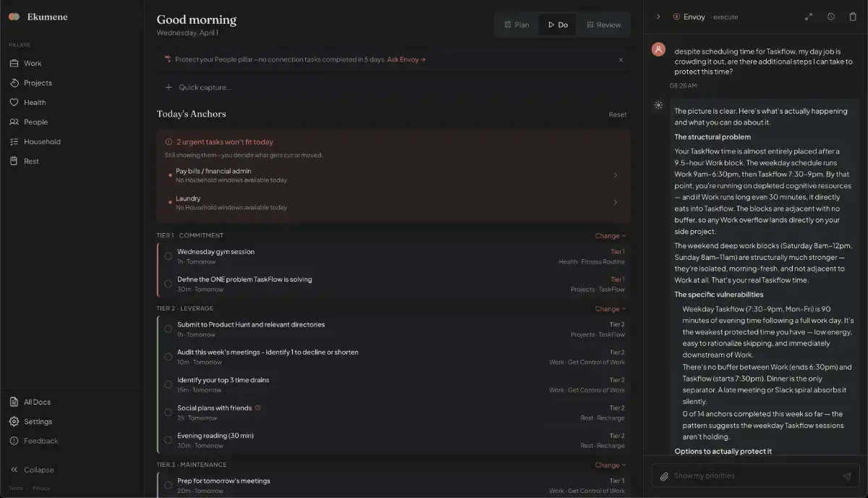Viewport: 868px width, 498px height.
Task: Dismiss the People pillar warning banner
Action: click(621, 60)
